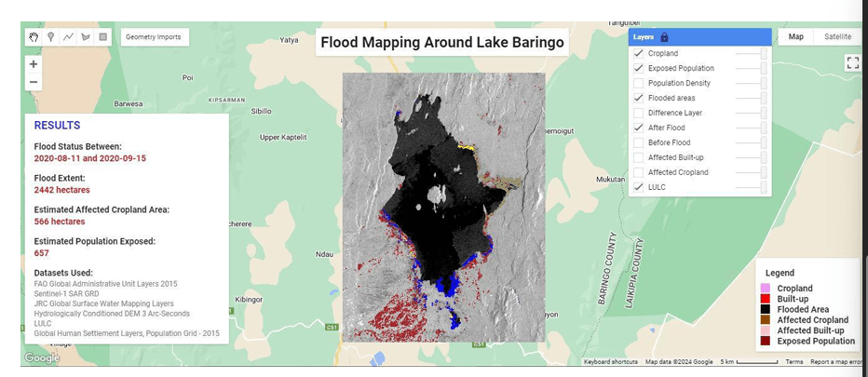
Task: Click the RESULTS heading
Action: click(57, 126)
